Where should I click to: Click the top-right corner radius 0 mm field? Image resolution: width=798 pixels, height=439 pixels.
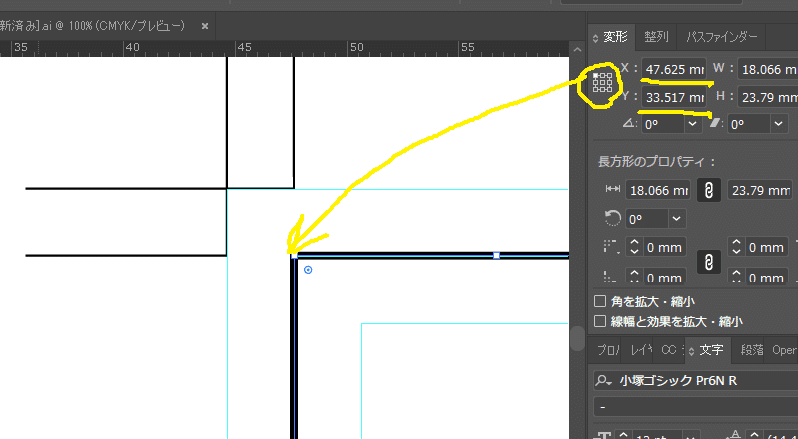pos(766,247)
